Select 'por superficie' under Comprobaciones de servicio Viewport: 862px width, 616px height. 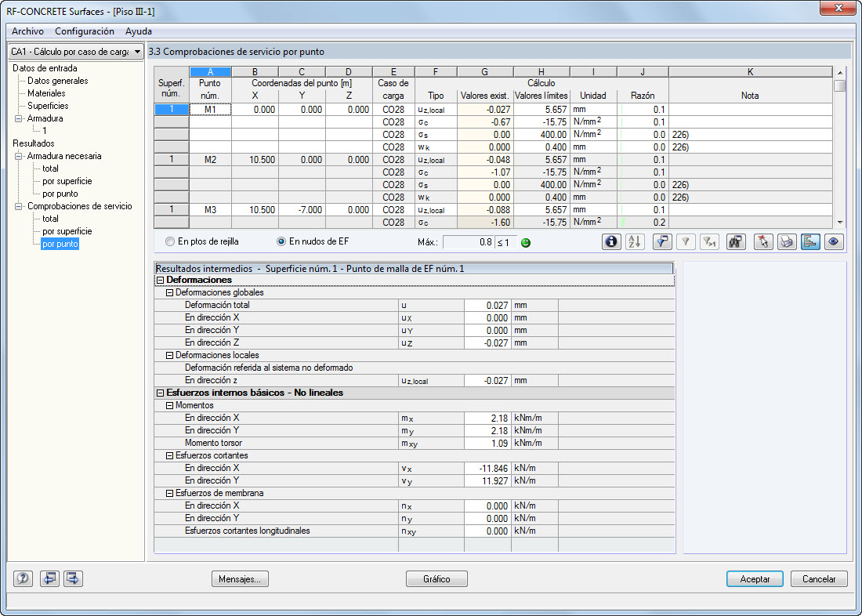click(x=67, y=231)
